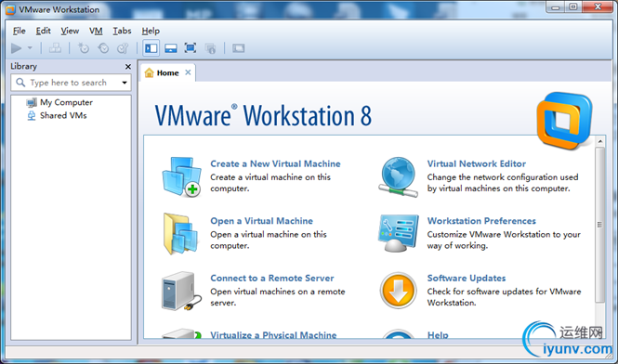This screenshot has height=364, width=618.
Task: Click the scrollbar up arrow on the Home page
Action: tap(600, 141)
